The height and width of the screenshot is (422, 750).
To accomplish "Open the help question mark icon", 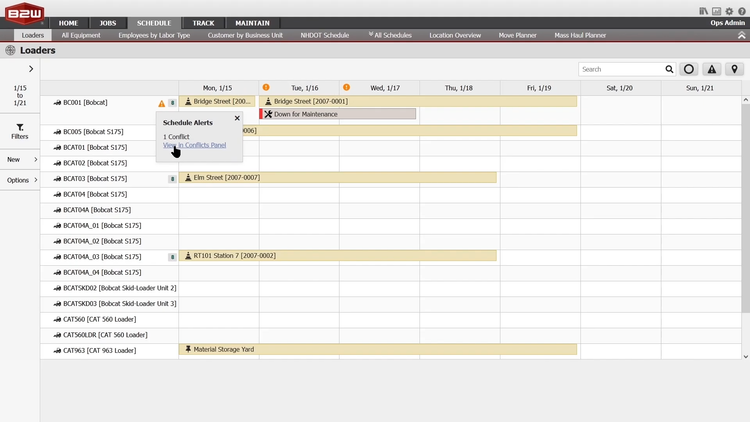I will coord(742,11).
